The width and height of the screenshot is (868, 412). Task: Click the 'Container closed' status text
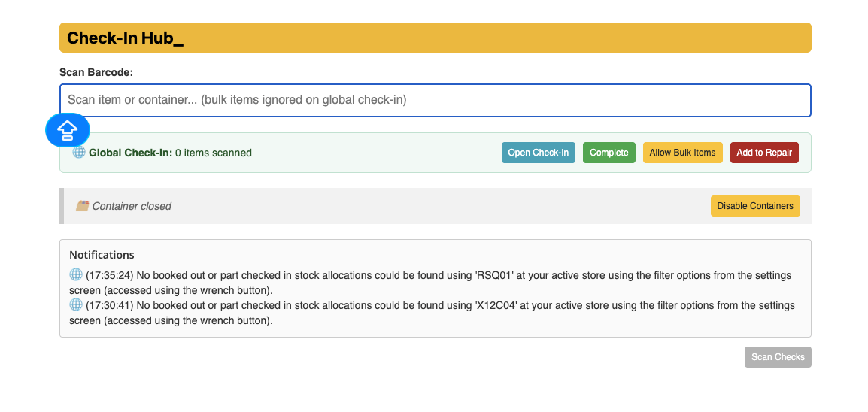[132, 206]
